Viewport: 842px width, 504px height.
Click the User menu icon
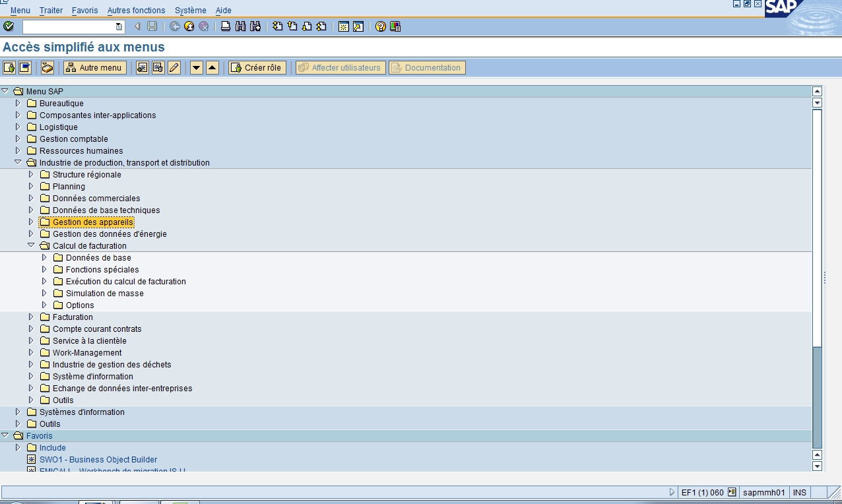coord(9,67)
